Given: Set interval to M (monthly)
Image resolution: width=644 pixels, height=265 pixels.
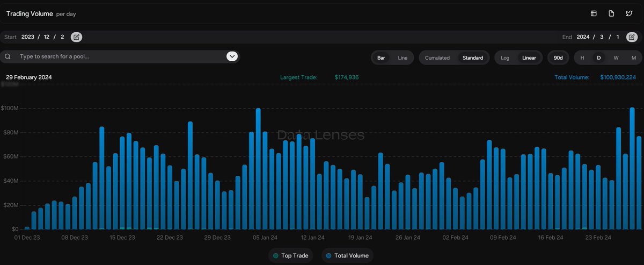Looking at the screenshot, I should 634,58.
